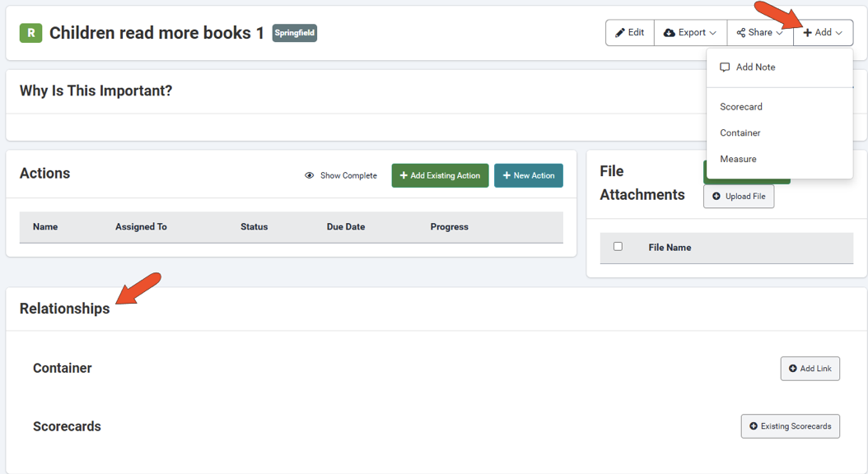Click the green R result icon

[30, 33]
